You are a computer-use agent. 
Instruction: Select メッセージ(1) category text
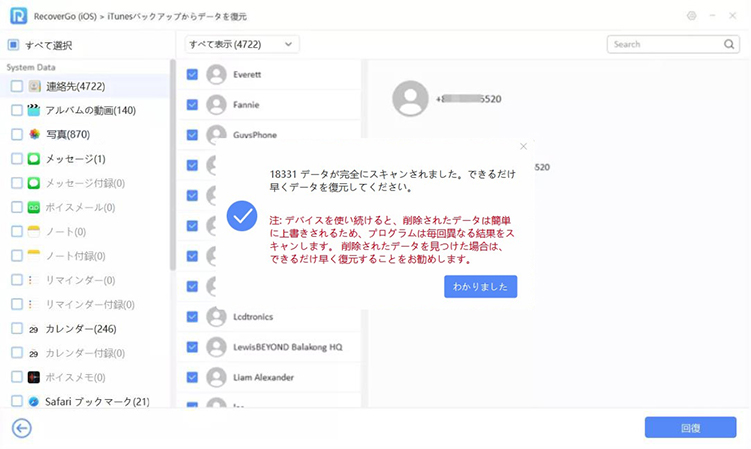coord(76,159)
